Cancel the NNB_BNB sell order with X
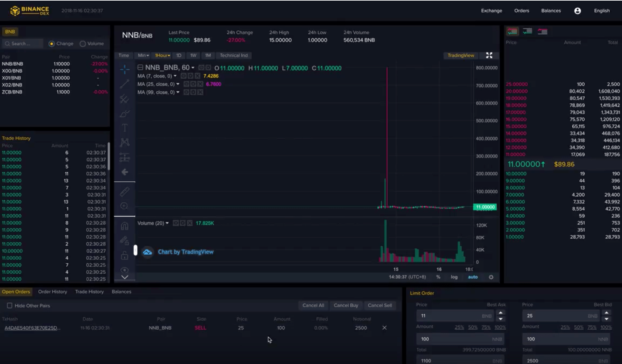The image size is (622, 364). (384, 328)
